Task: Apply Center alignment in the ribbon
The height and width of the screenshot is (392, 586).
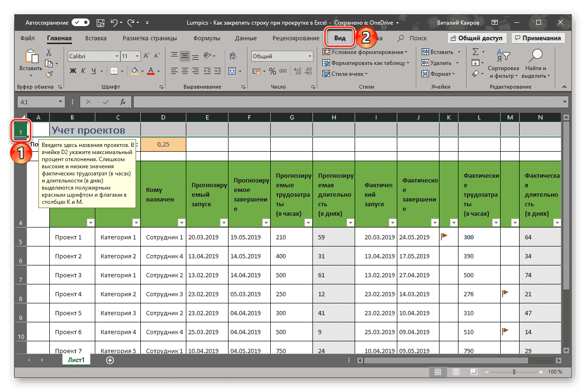Action: [185, 70]
